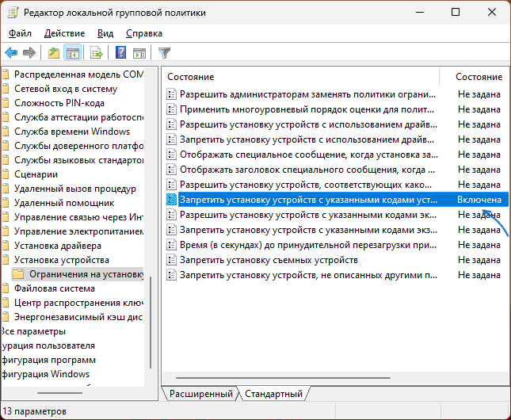Go up one level with folder icon

coord(54,52)
